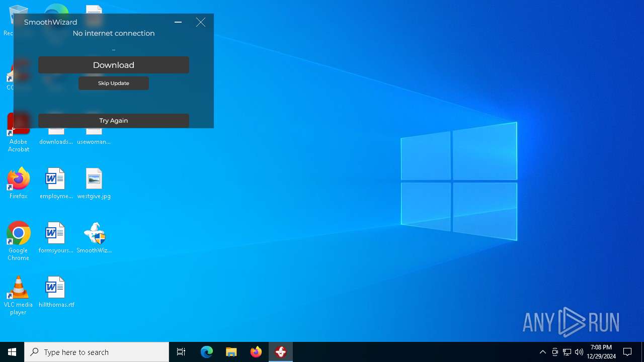Click the taskbar search box
The height and width of the screenshot is (362, 644).
tap(97, 352)
